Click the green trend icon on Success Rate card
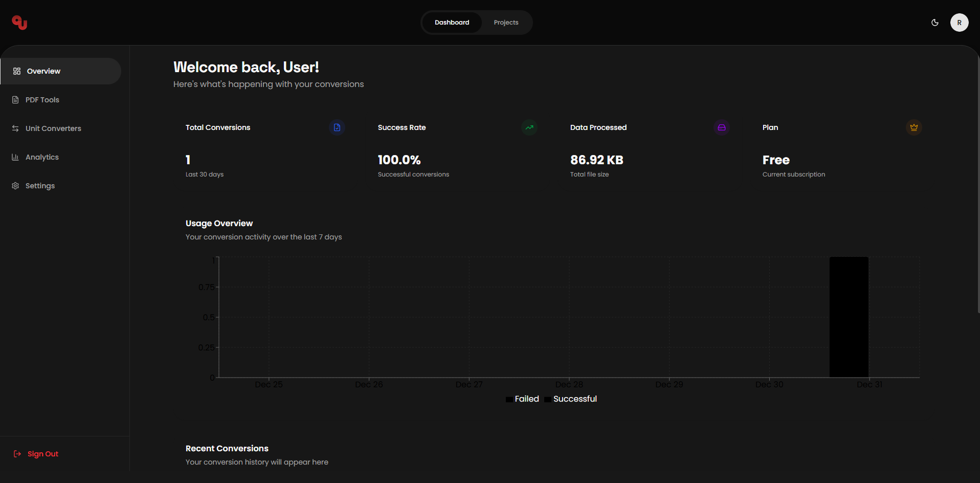980x483 pixels. click(529, 127)
